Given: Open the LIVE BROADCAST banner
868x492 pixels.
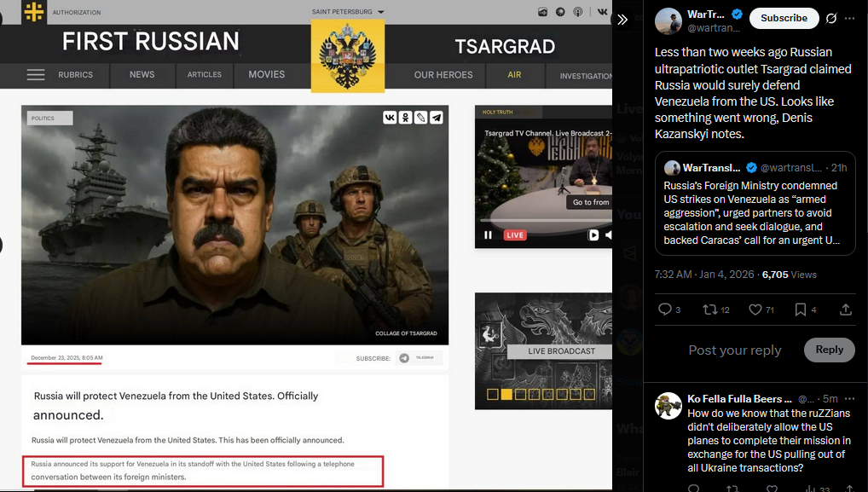Looking at the screenshot, I should [x=560, y=351].
